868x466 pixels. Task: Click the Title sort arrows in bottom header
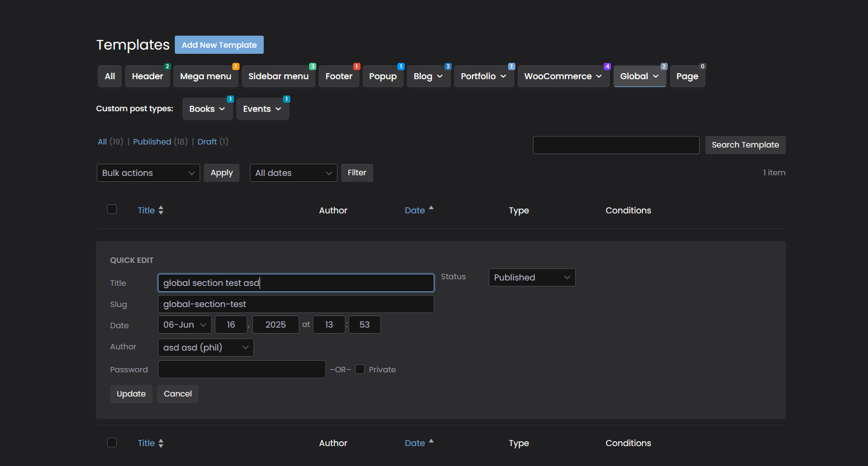click(161, 443)
